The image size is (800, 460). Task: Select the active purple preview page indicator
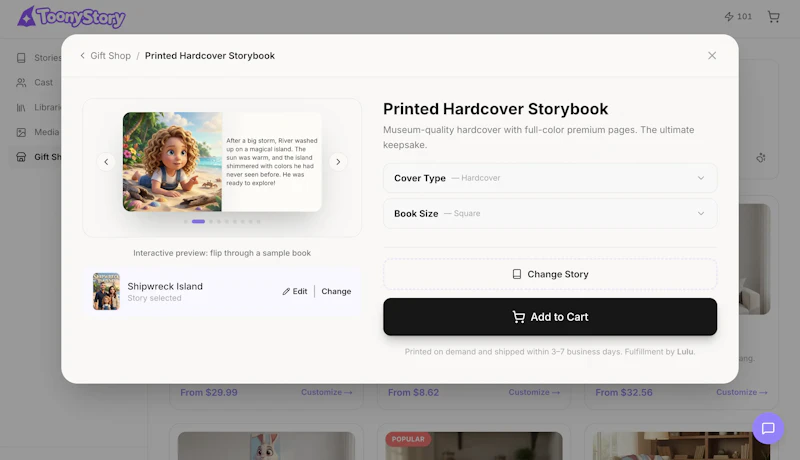click(198, 221)
